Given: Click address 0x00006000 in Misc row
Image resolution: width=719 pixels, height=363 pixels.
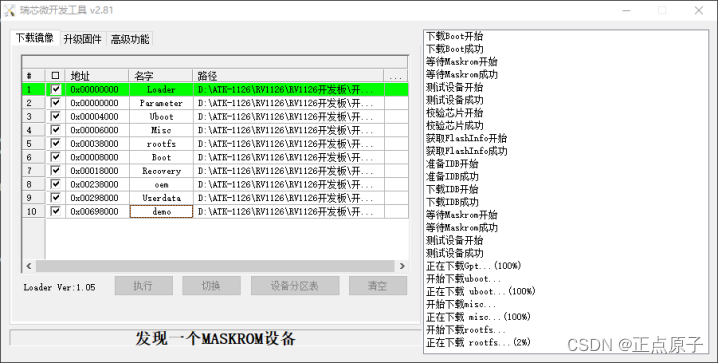Looking at the screenshot, I should point(94,130).
